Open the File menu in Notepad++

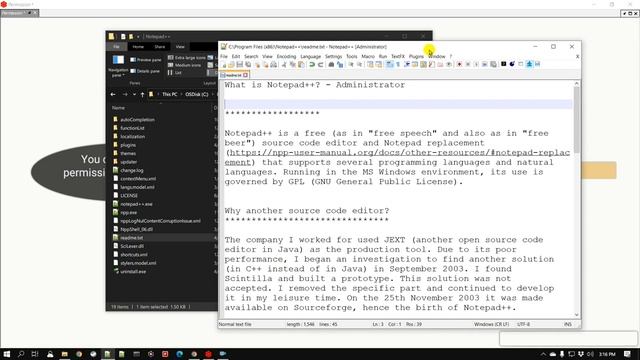click(224, 56)
